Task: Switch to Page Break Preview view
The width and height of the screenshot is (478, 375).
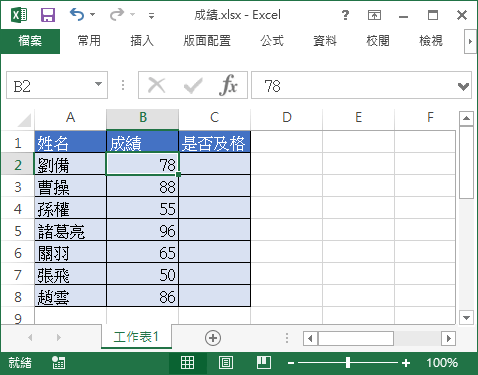Action: (264, 363)
